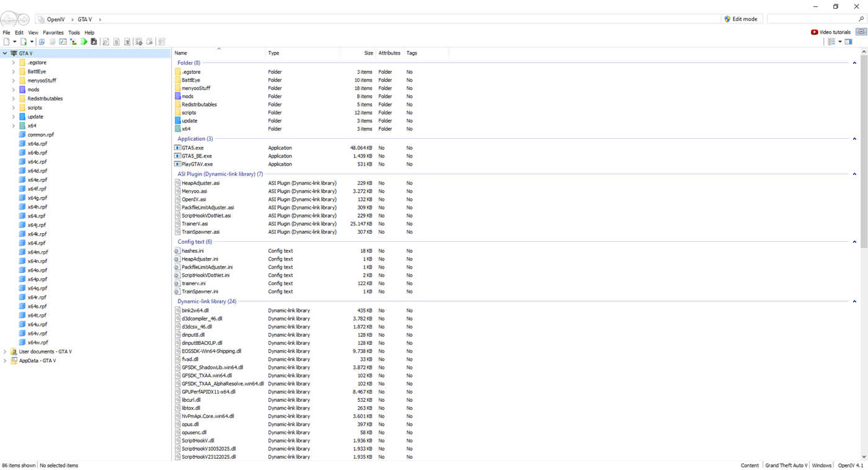Click the view mode icon in toolbar
The height and width of the screenshot is (470, 868).
(831, 42)
